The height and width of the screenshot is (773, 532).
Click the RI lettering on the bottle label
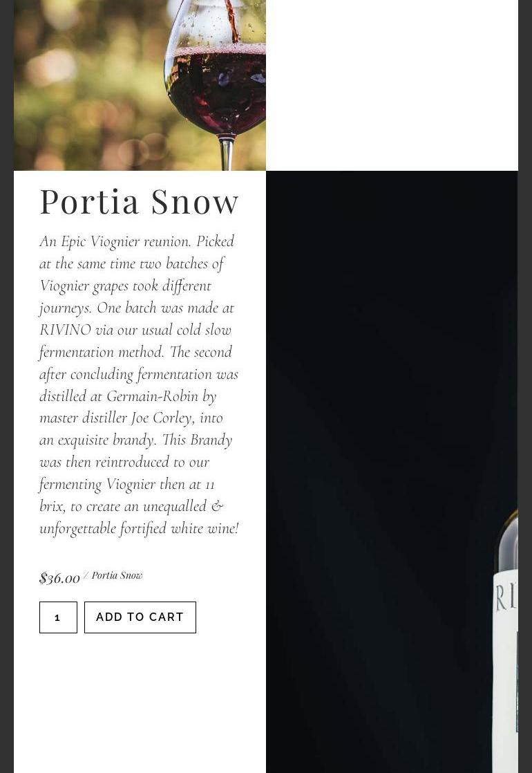tap(506, 598)
